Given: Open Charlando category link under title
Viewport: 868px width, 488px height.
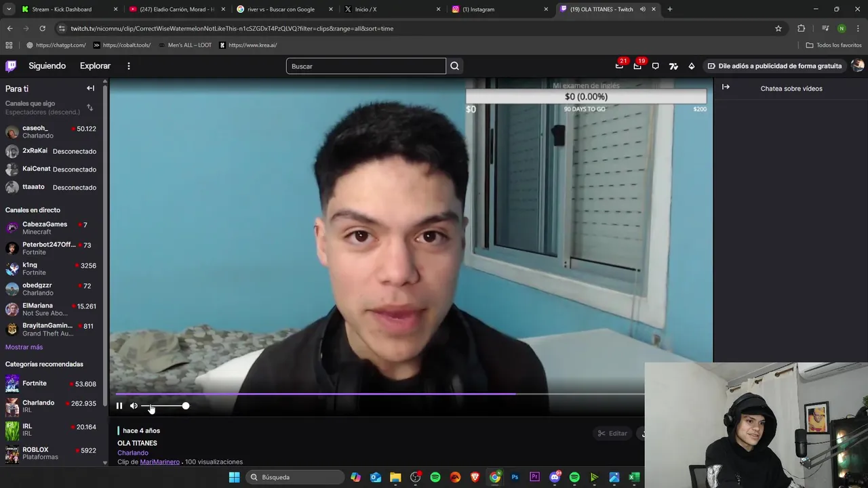Looking at the screenshot, I should 132,453.
